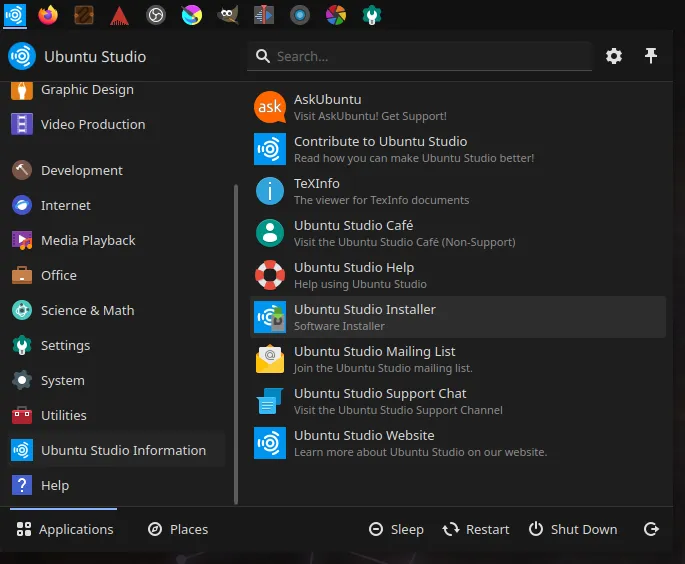This screenshot has height=564, width=685.
Task: Switch to the Applications tab
Action: coord(65,529)
